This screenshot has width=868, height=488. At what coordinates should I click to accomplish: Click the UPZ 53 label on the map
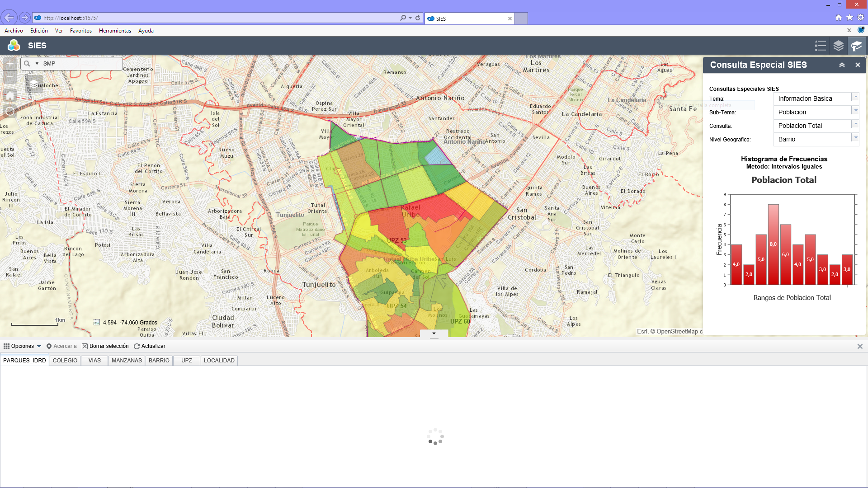click(x=397, y=240)
